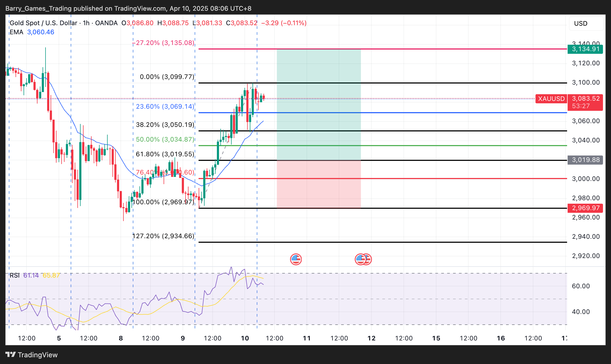Click the date label 11 on time axis
Image resolution: width=611 pixels, height=364 pixels.
click(x=307, y=338)
